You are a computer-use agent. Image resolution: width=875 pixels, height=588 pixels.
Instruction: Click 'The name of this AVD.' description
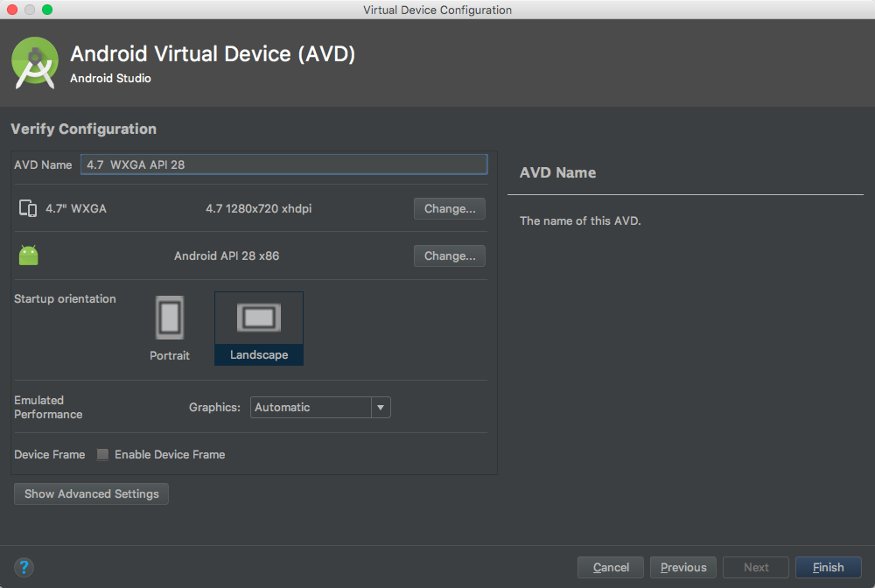pyautogui.click(x=580, y=220)
